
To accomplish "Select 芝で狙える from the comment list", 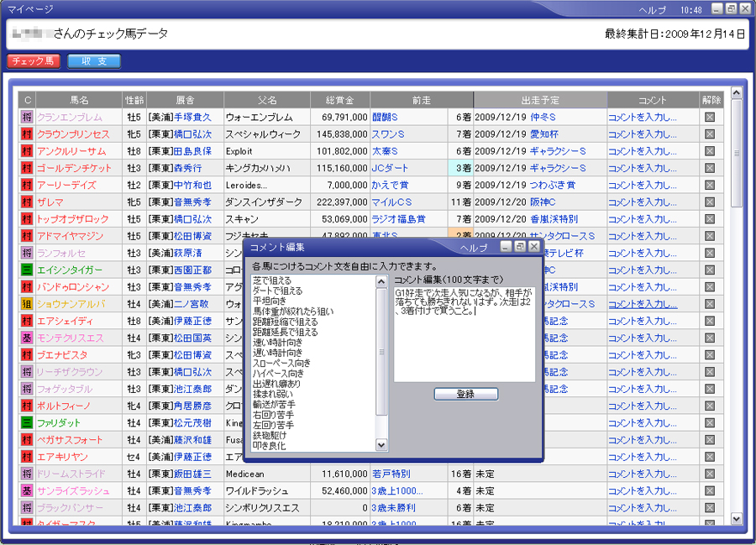I will point(272,280).
